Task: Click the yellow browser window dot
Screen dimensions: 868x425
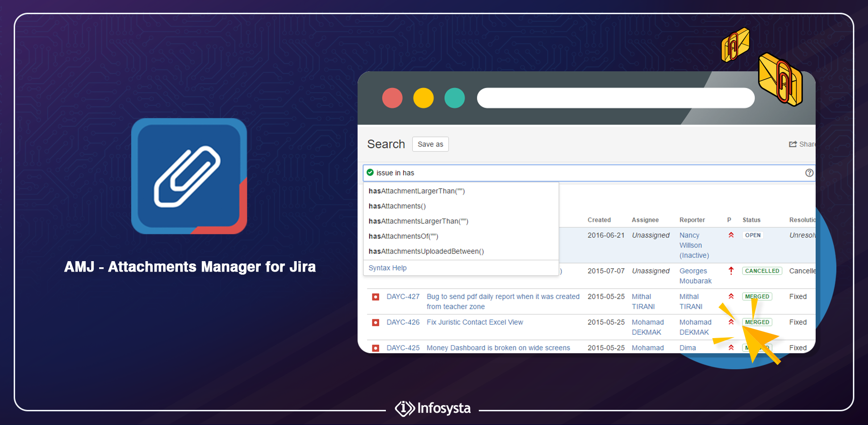Action: pos(423,98)
